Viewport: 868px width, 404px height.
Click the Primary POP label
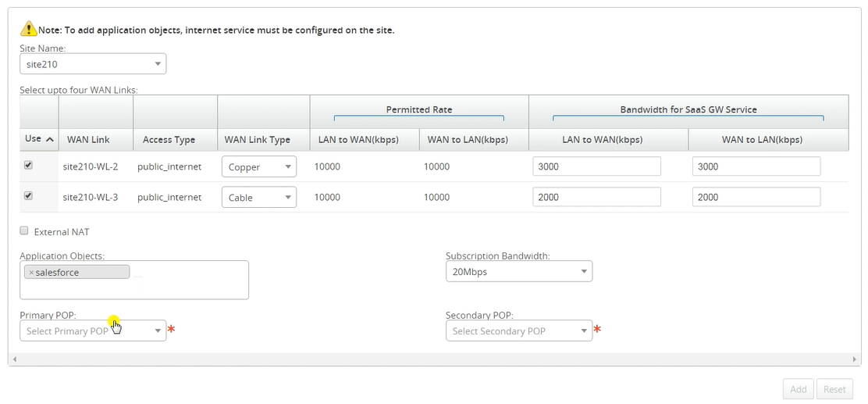coord(48,316)
